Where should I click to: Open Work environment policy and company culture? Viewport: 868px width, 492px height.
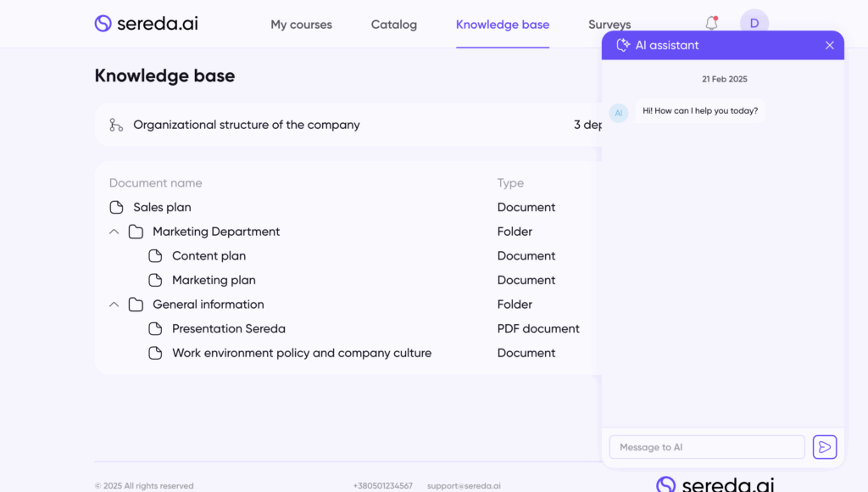click(x=301, y=353)
